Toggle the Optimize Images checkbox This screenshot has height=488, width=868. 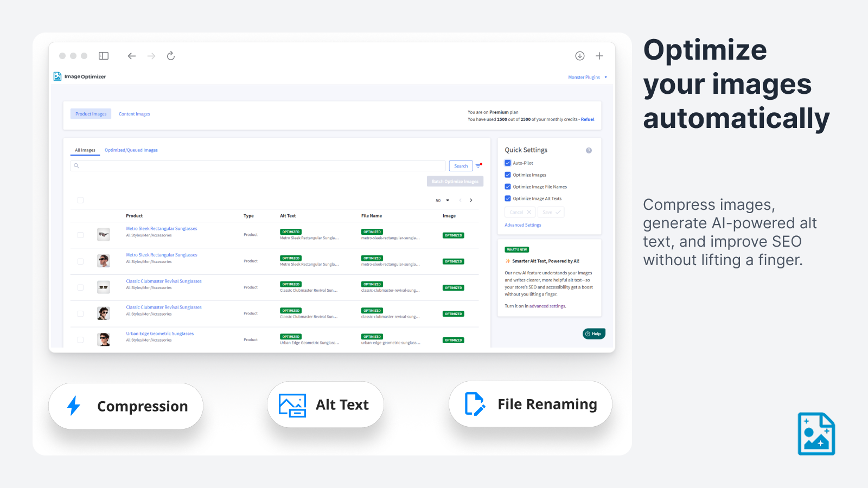coord(508,175)
